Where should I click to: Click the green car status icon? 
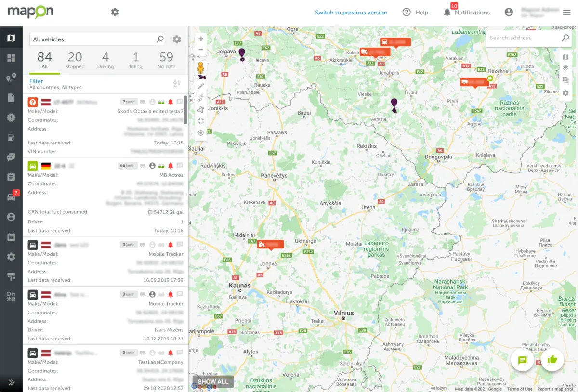coord(33,166)
